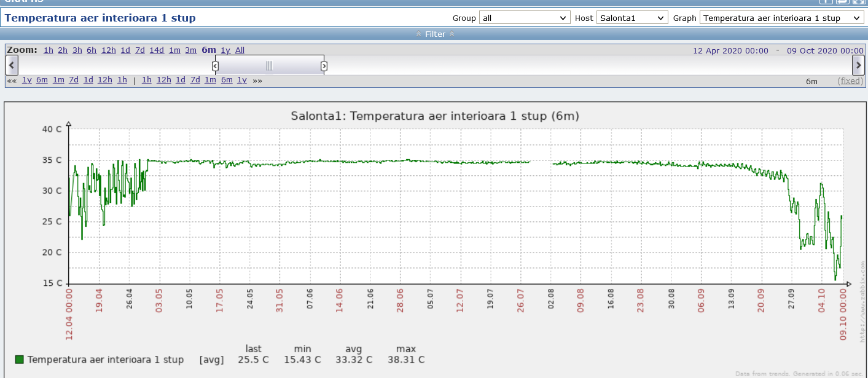The height and width of the screenshot is (378, 868).
Task: Toggle the (fixed) time period mode
Action: click(x=850, y=81)
